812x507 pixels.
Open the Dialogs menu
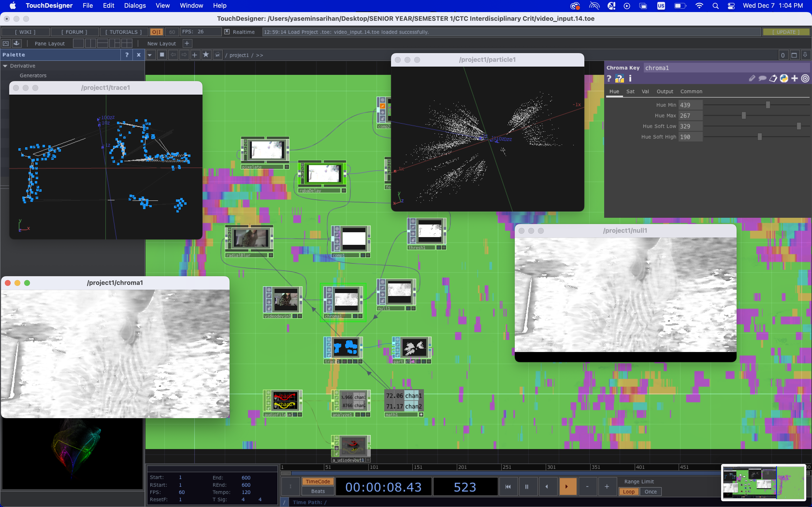pos(135,5)
